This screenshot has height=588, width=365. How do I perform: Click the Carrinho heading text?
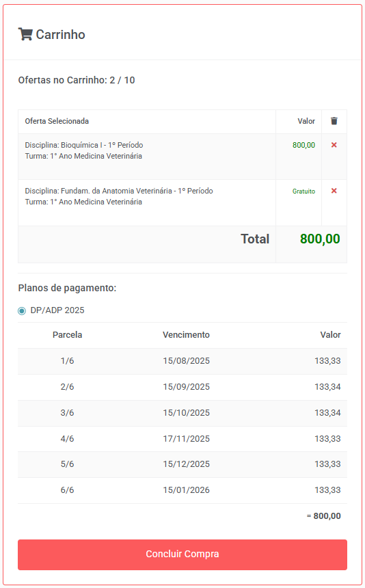coord(60,34)
